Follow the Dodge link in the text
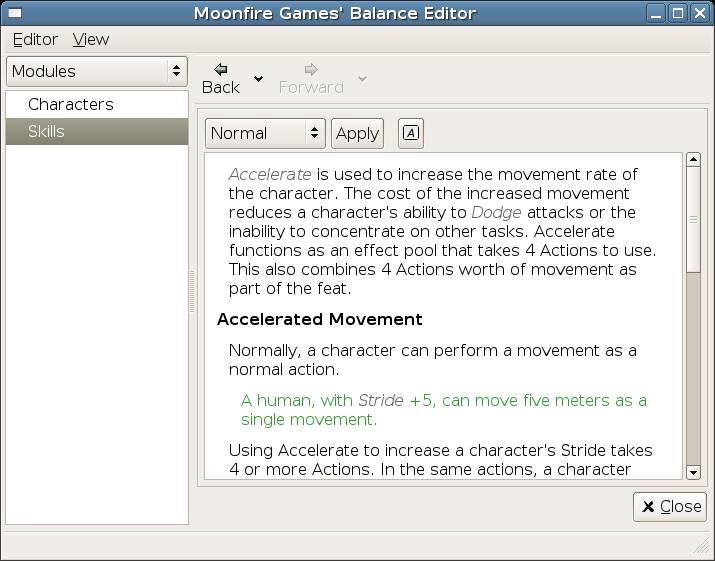 click(x=496, y=213)
